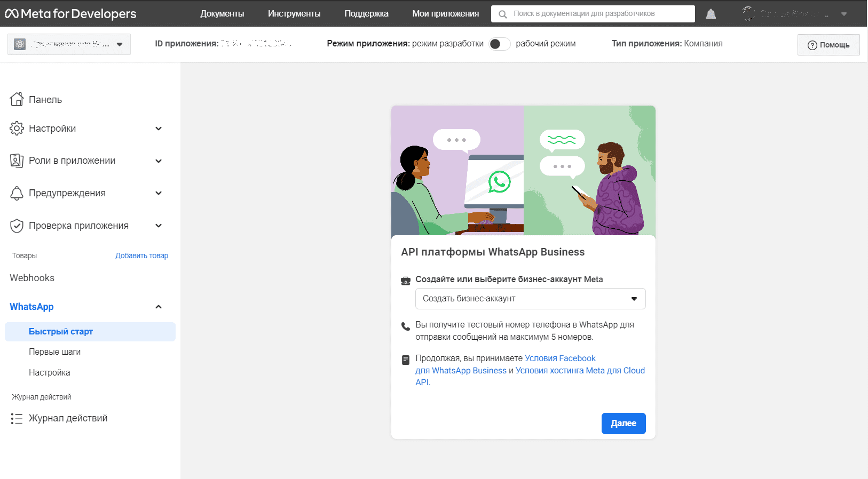Image resolution: width=868 pixels, height=479 pixels.
Task: Click Тип приложения: Компания text
Action: point(667,44)
